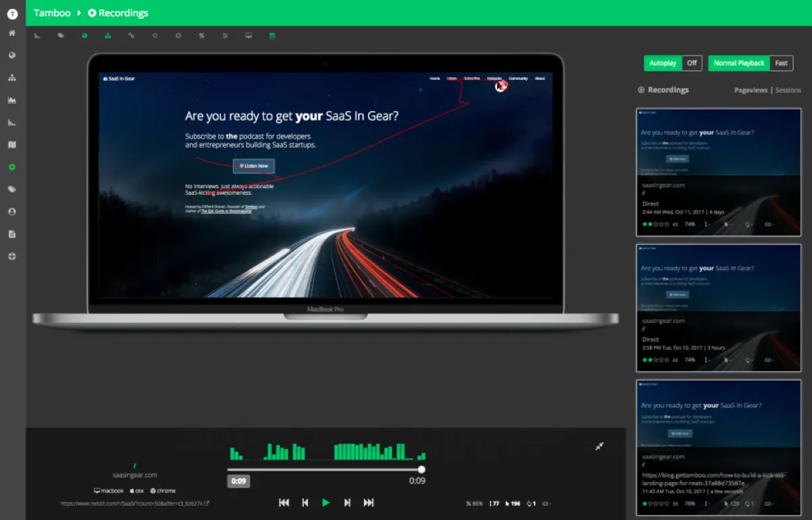The height and width of the screenshot is (520, 812).
Task: Click the 196 mouse clicks stat in the player
Action: coord(513,503)
